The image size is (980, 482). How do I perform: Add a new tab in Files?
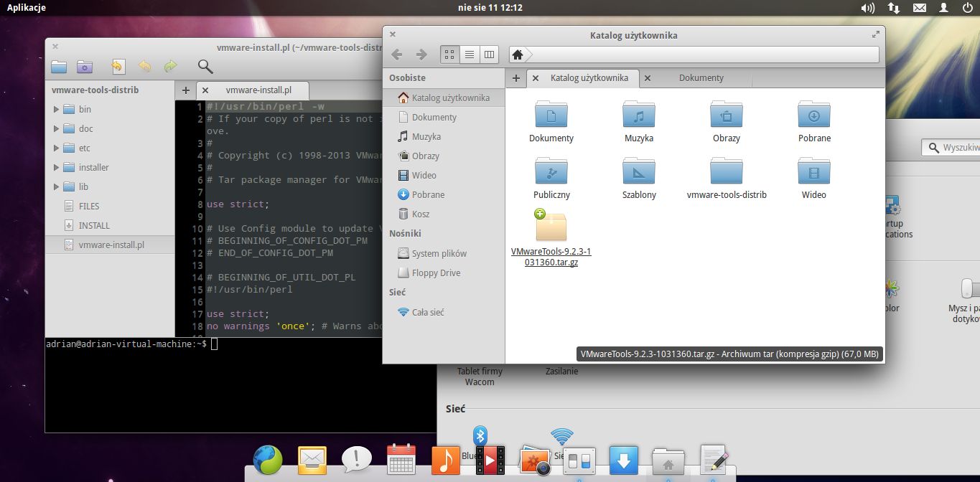(515, 78)
